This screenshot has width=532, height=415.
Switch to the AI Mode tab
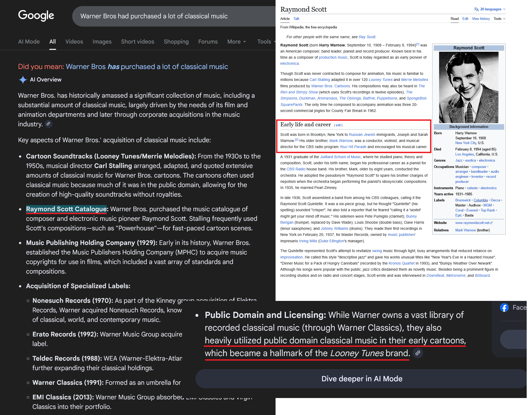(x=29, y=42)
